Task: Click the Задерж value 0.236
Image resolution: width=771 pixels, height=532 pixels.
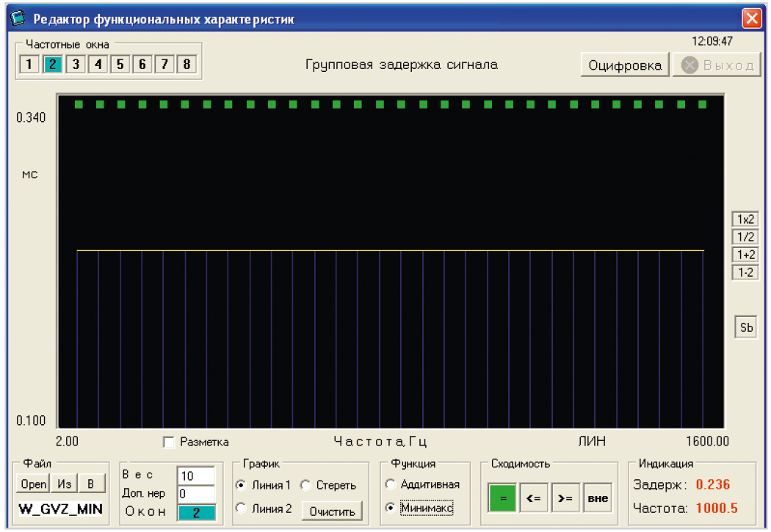Action: [712, 484]
